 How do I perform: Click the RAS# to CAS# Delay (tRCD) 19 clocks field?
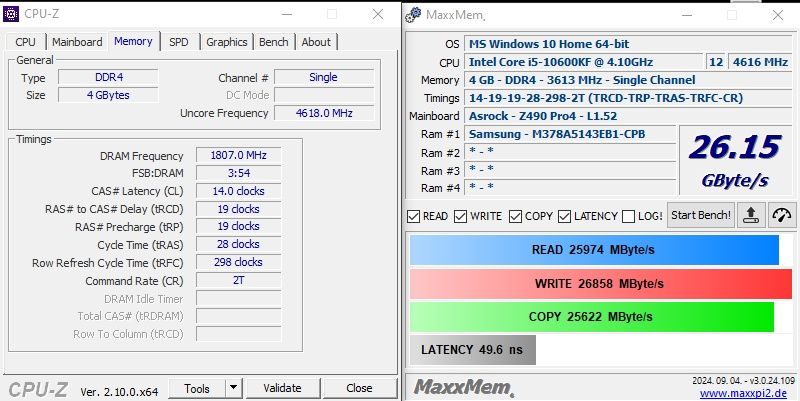click(238, 209)
